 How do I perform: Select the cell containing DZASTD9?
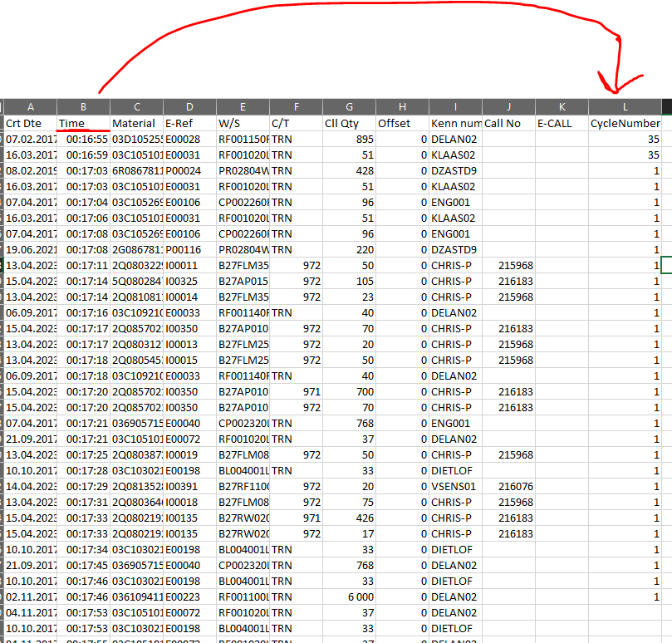coord(455,170)
